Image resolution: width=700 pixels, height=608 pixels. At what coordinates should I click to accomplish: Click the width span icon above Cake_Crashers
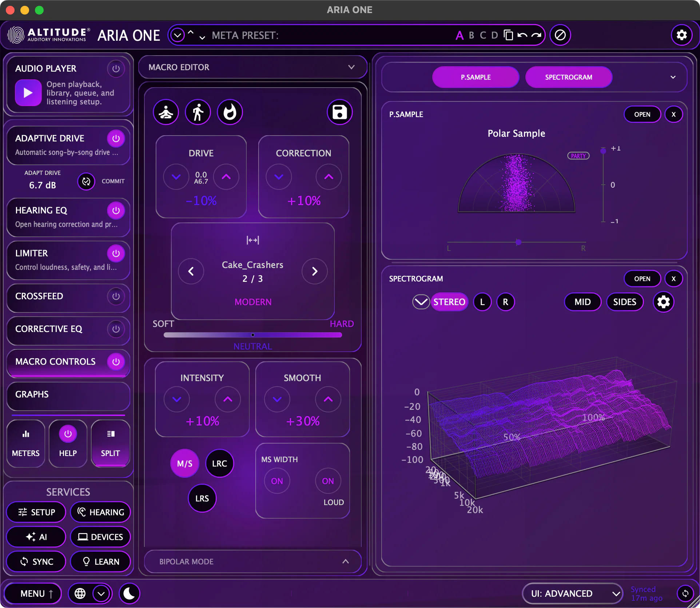[x=253, y=240]
